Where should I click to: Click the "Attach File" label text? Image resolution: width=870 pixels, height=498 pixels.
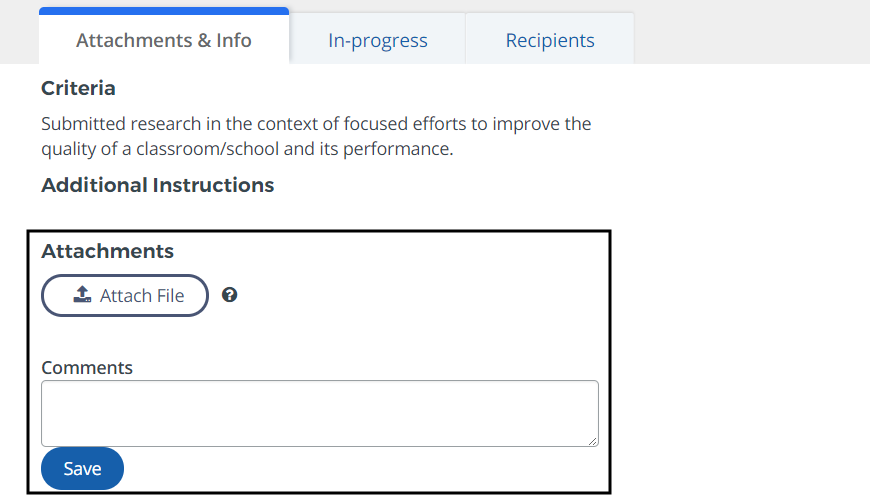[142, 296]
